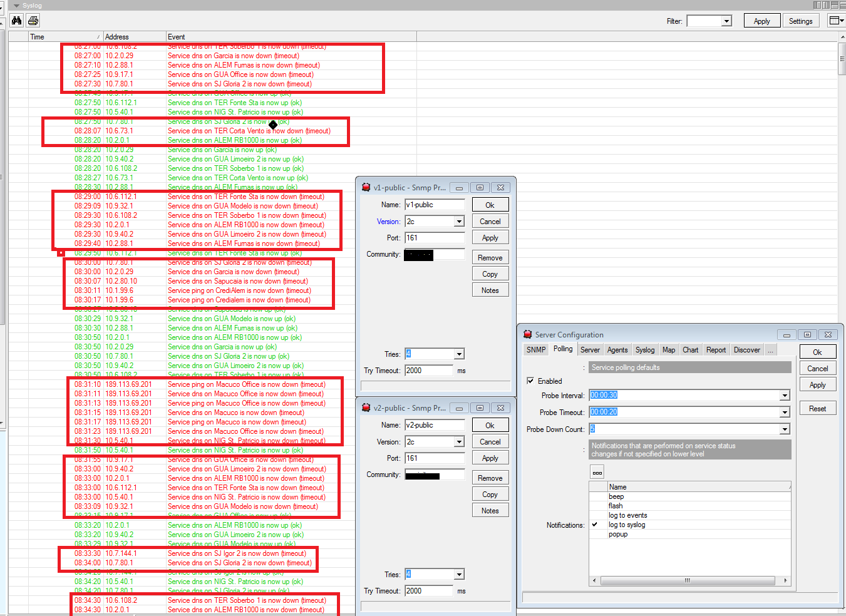
Task: Click Reset in Server Configuration
Action: click(817, 408)
